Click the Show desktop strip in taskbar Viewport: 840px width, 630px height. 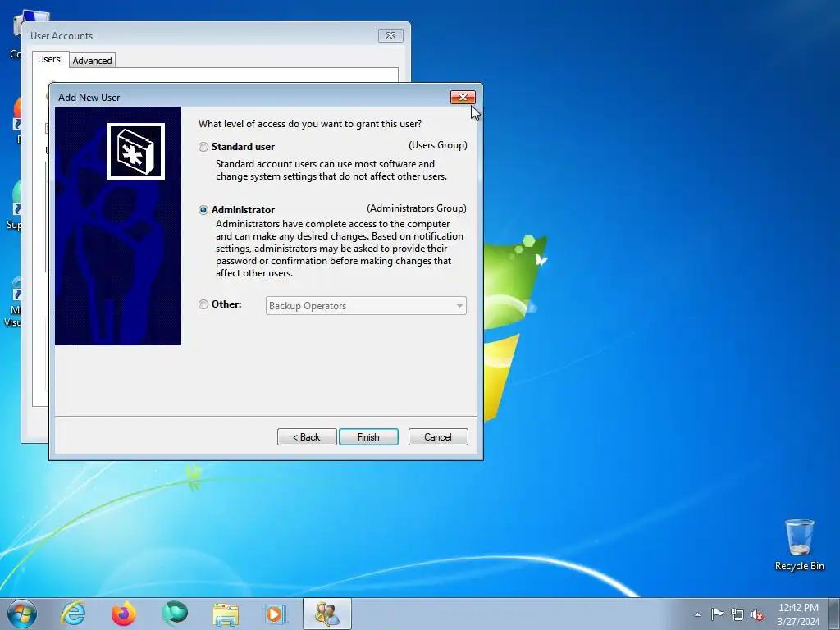point(834,614)
